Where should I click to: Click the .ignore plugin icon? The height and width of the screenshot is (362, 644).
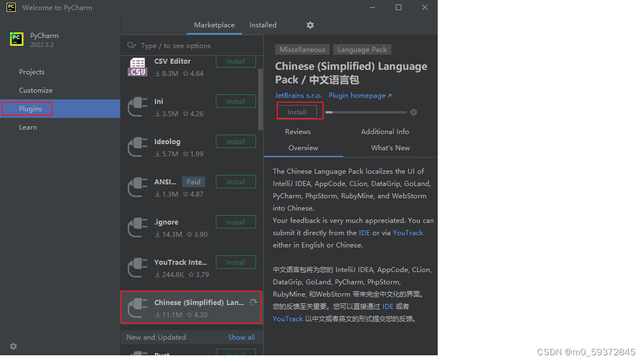click(138, 228)
